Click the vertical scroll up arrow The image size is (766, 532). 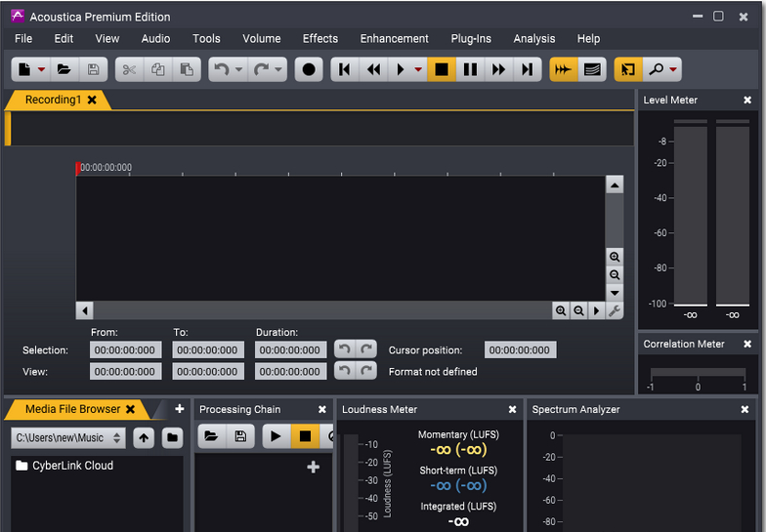[x=615, y=185]
